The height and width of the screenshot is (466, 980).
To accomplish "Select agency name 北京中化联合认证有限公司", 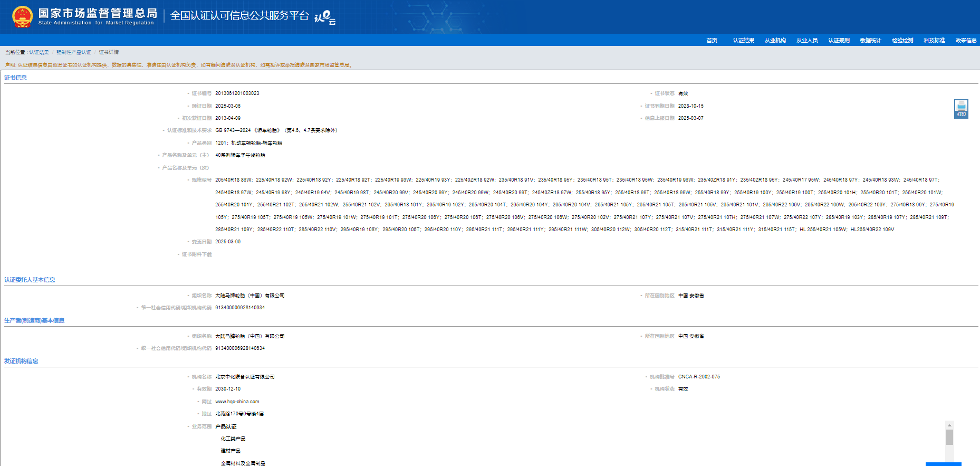I will pyautogui.click(x=245, y=377).
